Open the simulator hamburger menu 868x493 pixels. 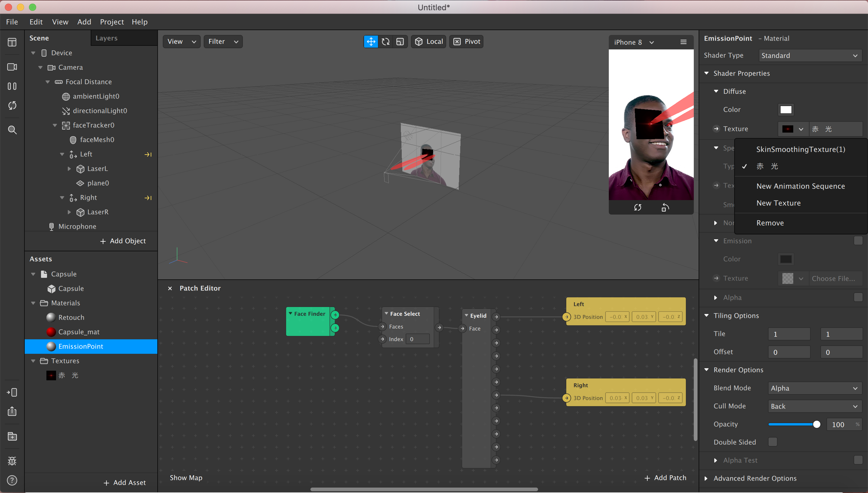point(684,42)
